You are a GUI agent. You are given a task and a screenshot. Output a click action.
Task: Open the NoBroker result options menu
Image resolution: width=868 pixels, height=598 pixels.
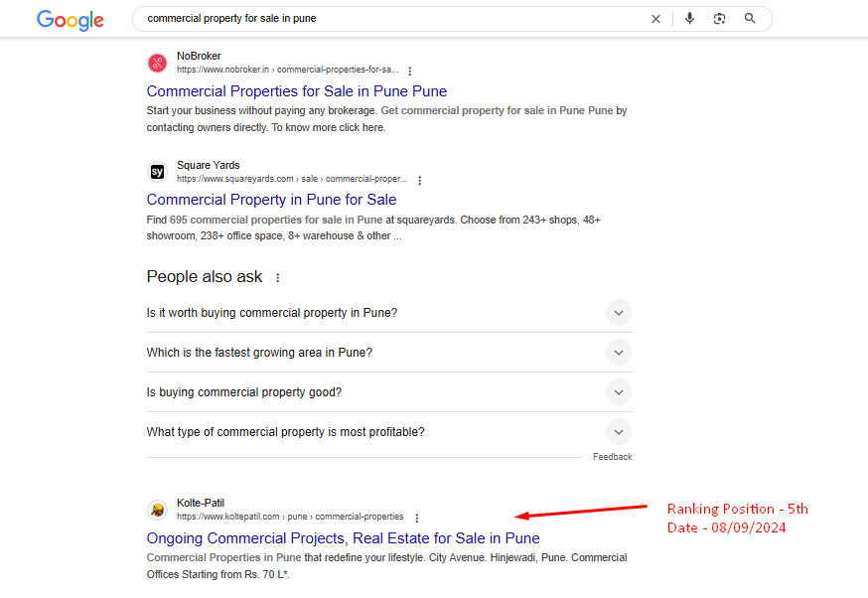pyautogui.click(x=410, y=72)
